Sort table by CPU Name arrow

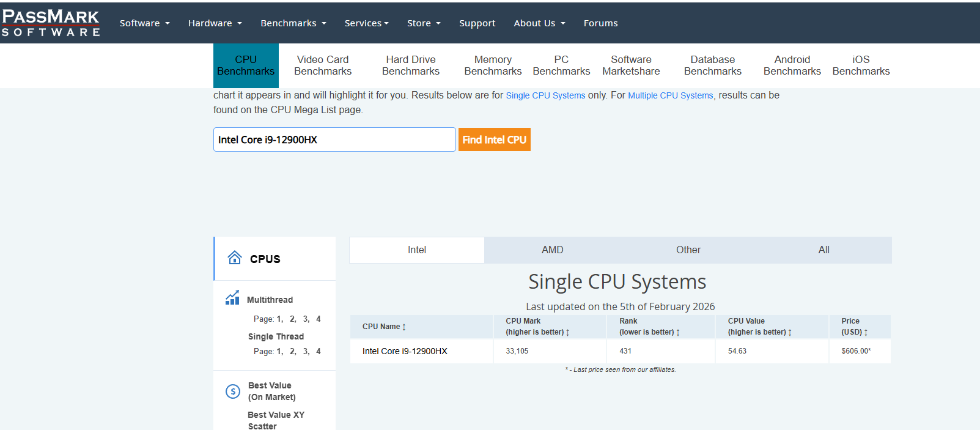404,327
